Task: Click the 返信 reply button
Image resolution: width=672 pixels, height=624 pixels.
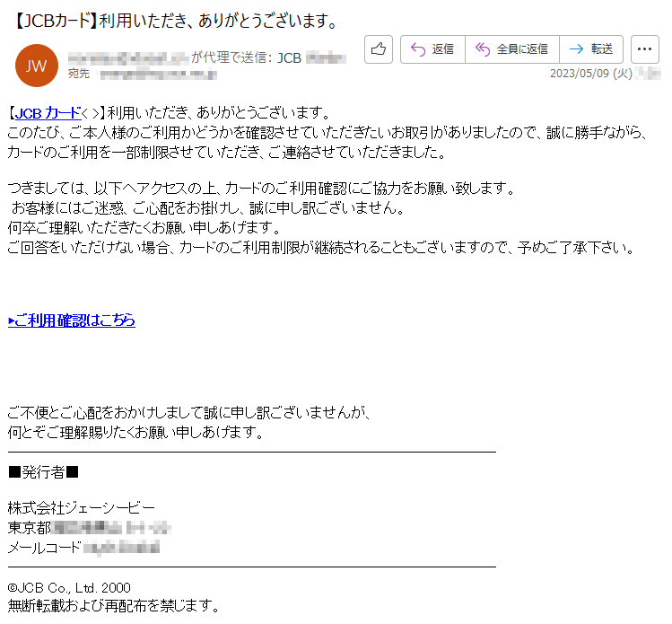Action: [432, 49]
